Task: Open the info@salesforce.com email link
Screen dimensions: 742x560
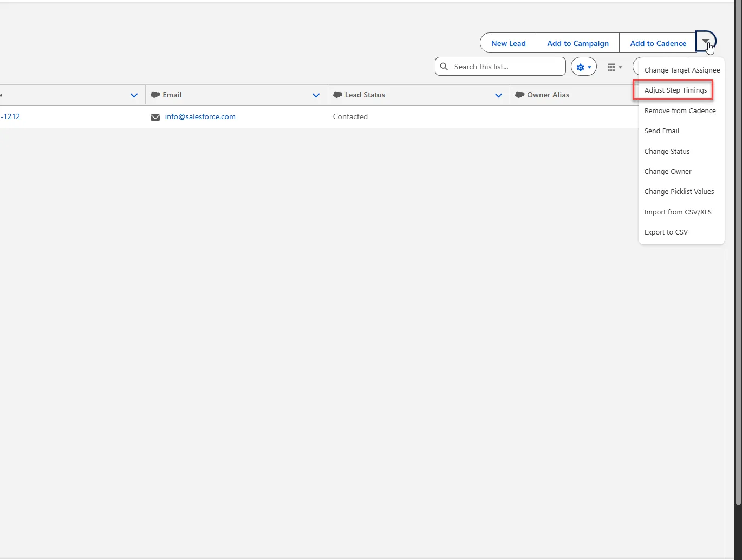Action: [x=200, y=117]
